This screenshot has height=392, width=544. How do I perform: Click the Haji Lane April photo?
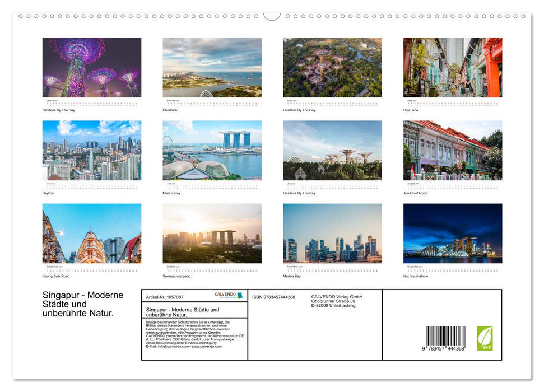(452, 67)
